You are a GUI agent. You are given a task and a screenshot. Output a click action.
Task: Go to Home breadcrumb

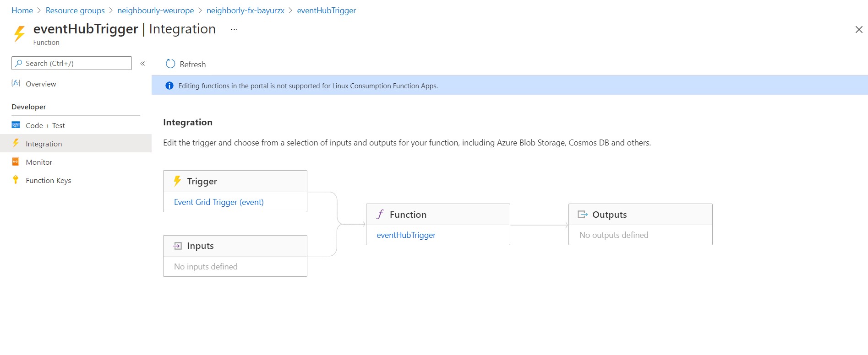pyautogui.click(x=22, y=11)
